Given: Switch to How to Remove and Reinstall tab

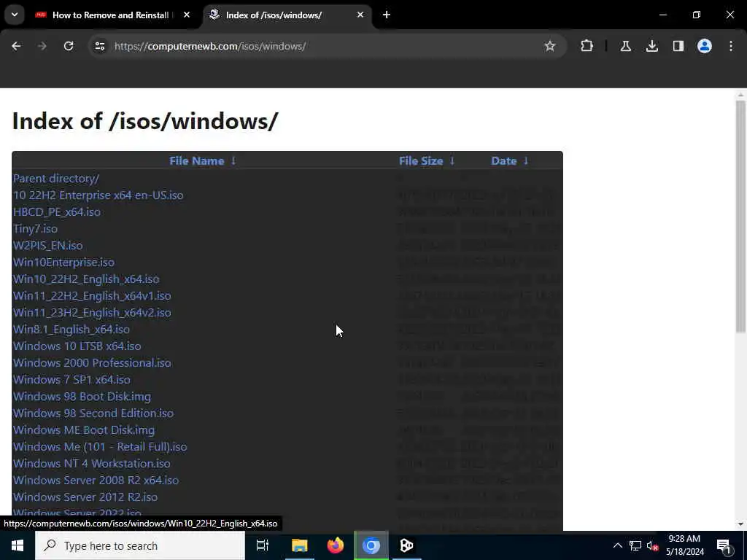Looking at the screenshot, I should pos(110,15).
